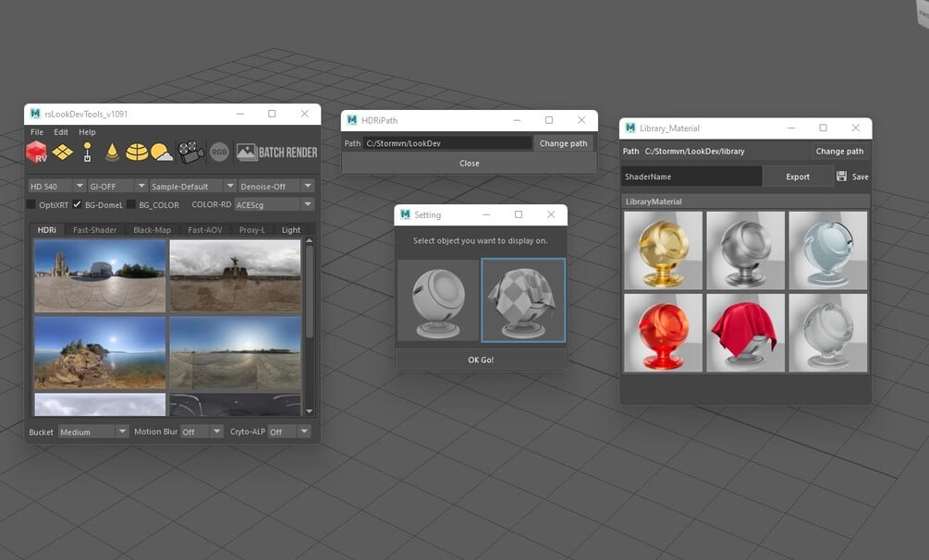This screenshot has width=929, height=560.
Task: Open the HD 540 resolution dropdown
Action: (x=57, y=186)
